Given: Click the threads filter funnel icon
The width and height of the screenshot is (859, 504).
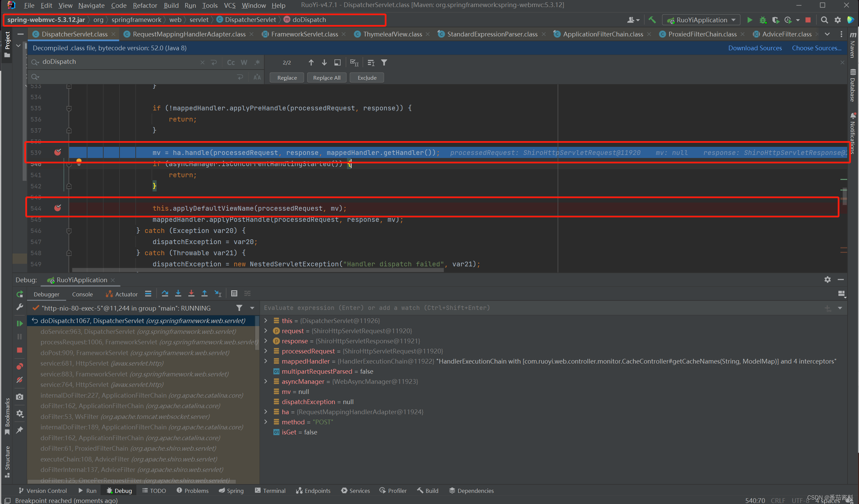Looking at the screenshot, I should pos(239,308).
